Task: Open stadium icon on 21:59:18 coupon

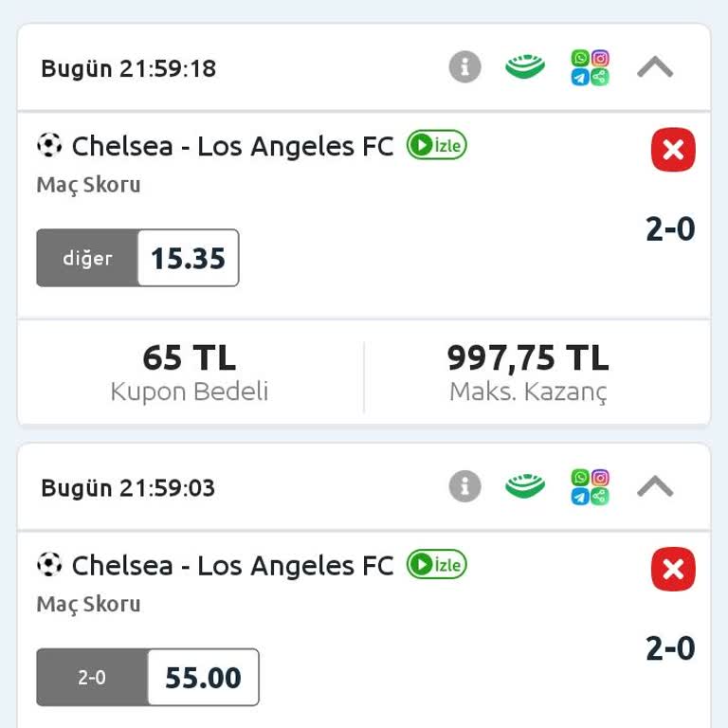Action: click(525, 67)
